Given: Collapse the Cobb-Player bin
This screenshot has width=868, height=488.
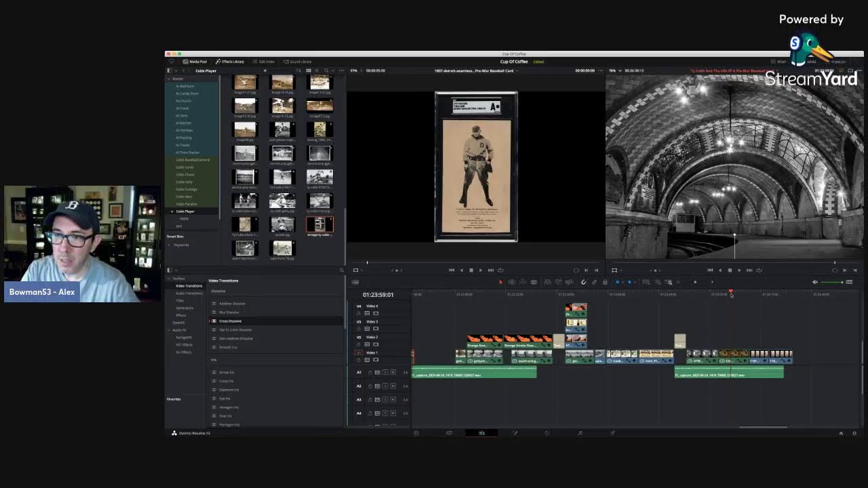Looking at the screenshot, I should pos(172,211).
